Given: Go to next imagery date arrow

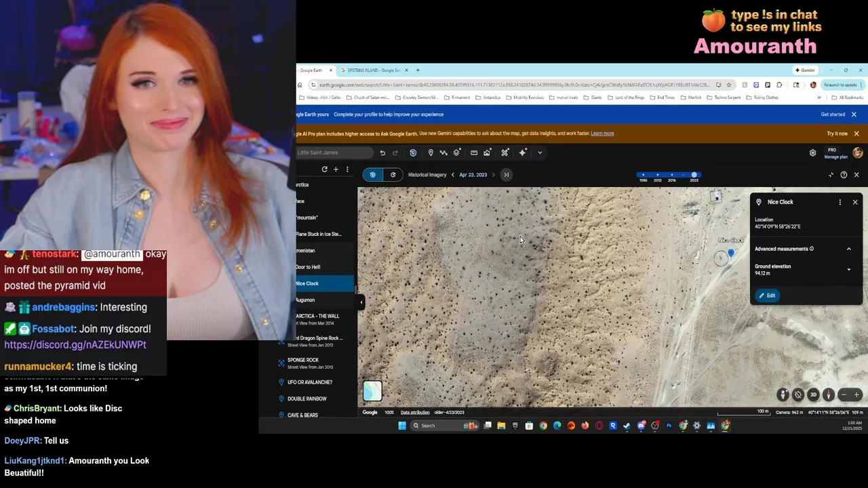Looking at the screenshot, I should [x=494, y=175].
